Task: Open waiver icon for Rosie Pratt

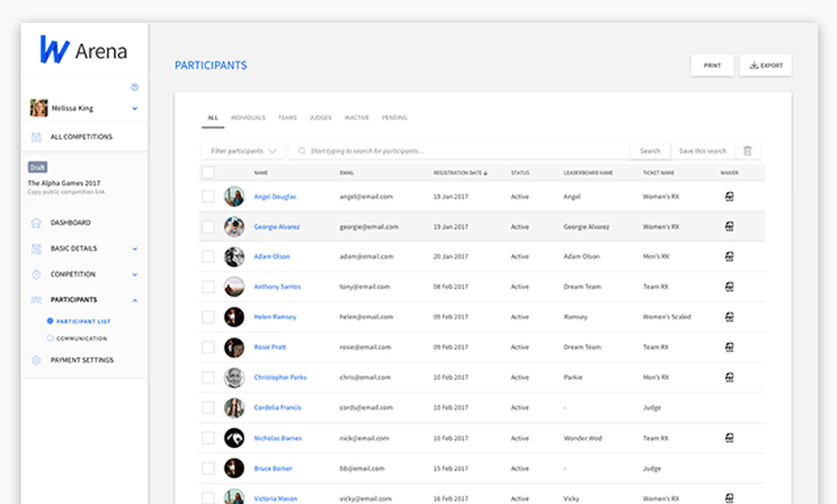Action: [x=730, y=347]
